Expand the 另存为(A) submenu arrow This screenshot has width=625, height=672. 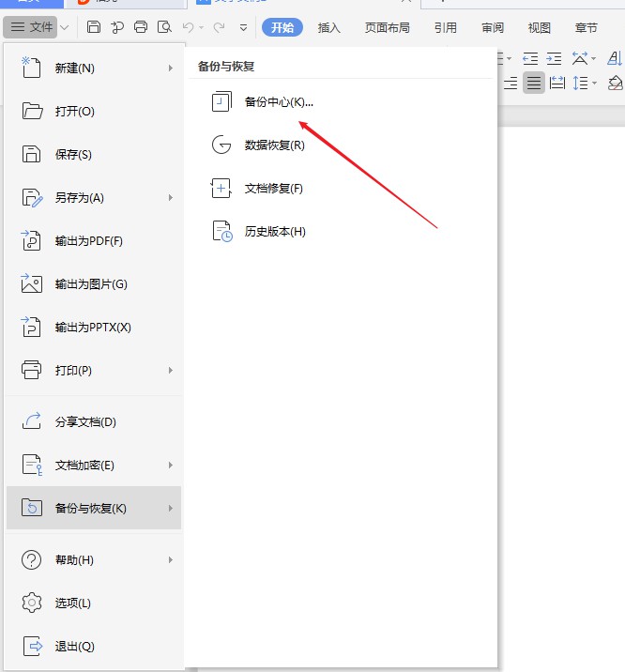171,198
